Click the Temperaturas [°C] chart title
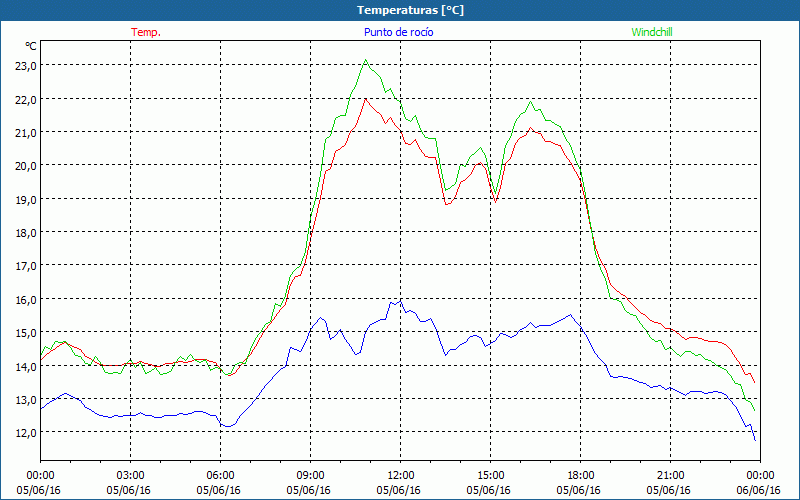The width and height of the screenshot is (800, 500). point(410,10)
